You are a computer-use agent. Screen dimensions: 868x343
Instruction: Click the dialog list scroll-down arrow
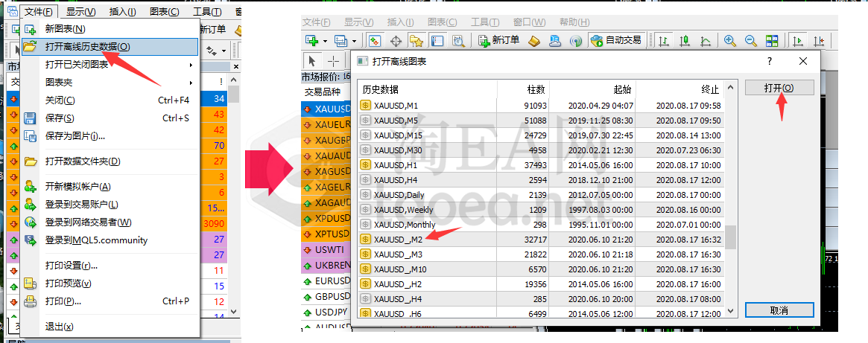coord(731,312)
